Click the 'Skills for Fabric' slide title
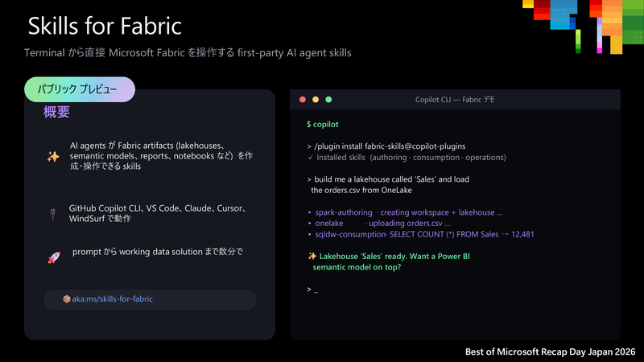The height and width of the screenshot is (362, 644). coord(105,26)
